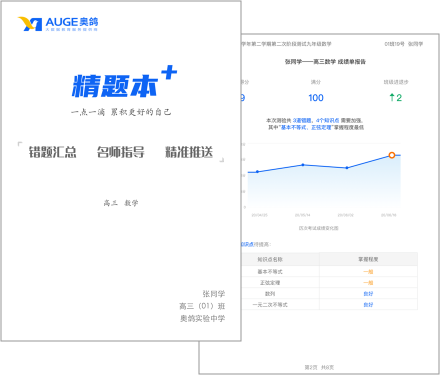Click the school name 奥鸽实验中学

[202, 318]
